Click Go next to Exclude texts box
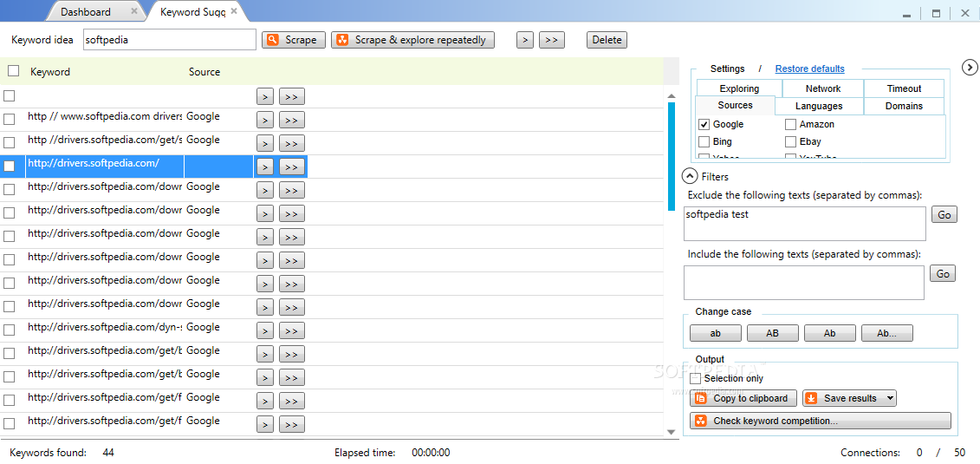980x464 pixels. tap(944, 214)
